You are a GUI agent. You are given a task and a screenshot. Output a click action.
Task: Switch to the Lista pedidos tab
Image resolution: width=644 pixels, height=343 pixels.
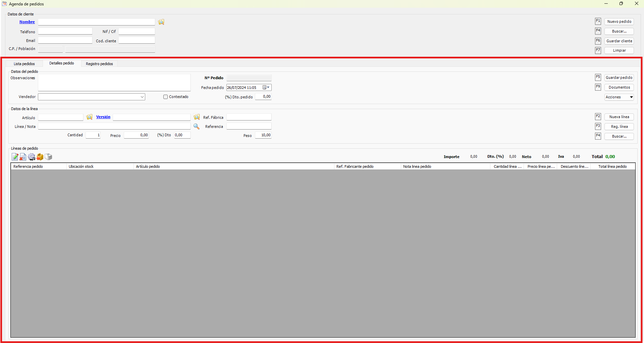tap(24, 64)
